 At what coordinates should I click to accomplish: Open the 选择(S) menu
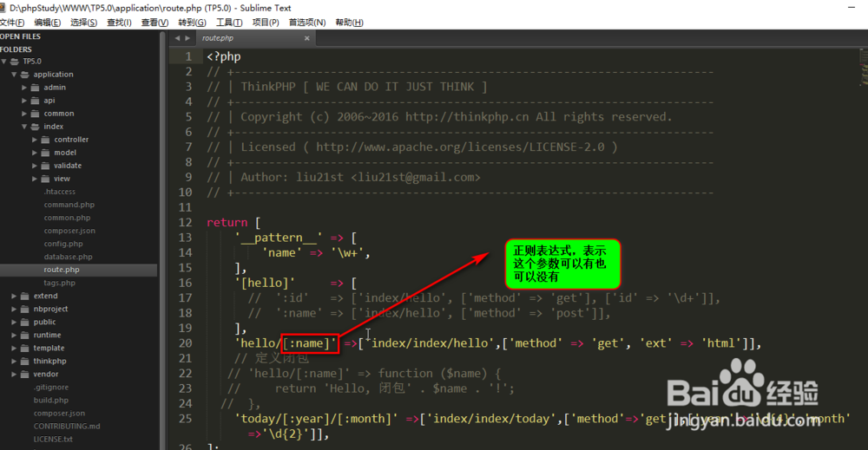[x=83, y=23]
